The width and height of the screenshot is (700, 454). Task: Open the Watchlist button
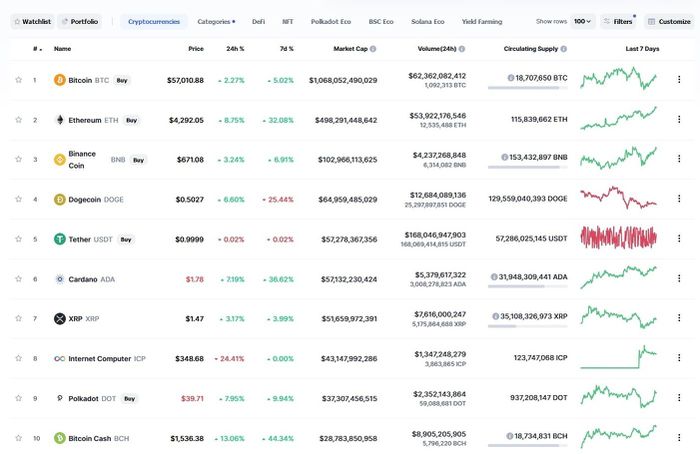click(x=32, y=21)
